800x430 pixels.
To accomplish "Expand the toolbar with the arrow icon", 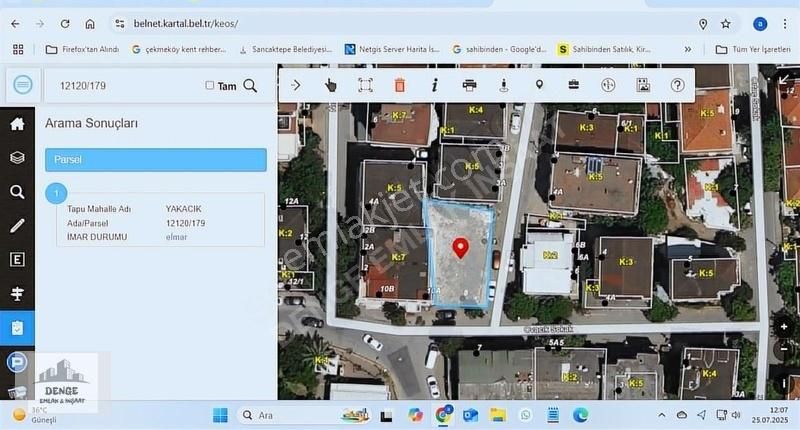I will 296,85.
